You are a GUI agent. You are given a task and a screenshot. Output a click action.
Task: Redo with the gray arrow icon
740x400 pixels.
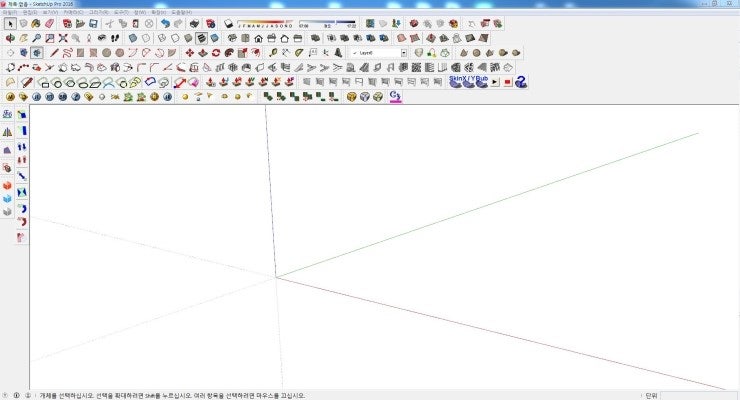pos(178,23)
